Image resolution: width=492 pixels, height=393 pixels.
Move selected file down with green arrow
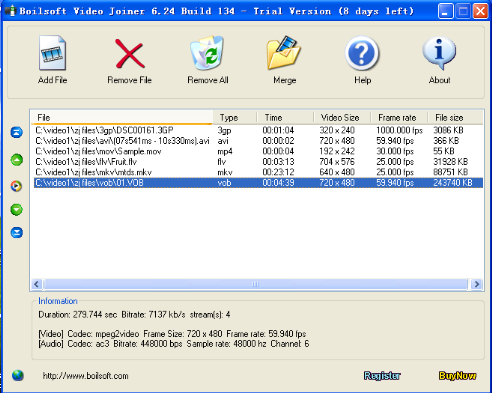tap(16, 210)
